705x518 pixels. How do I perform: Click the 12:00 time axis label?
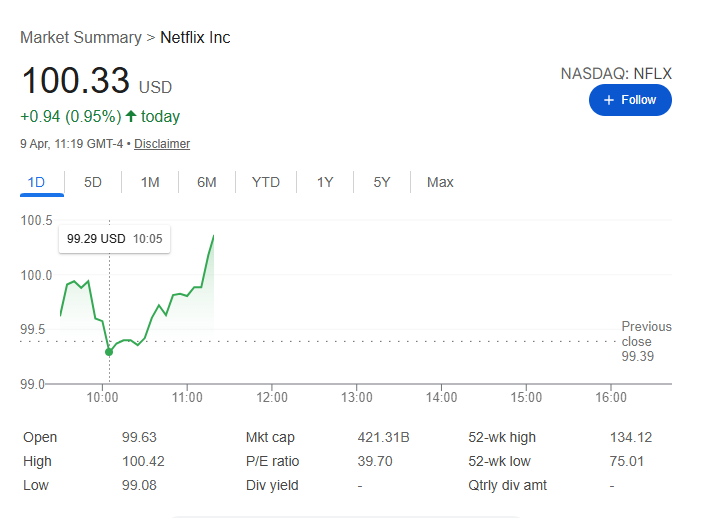pyautogui.click(x=272, y=397)
